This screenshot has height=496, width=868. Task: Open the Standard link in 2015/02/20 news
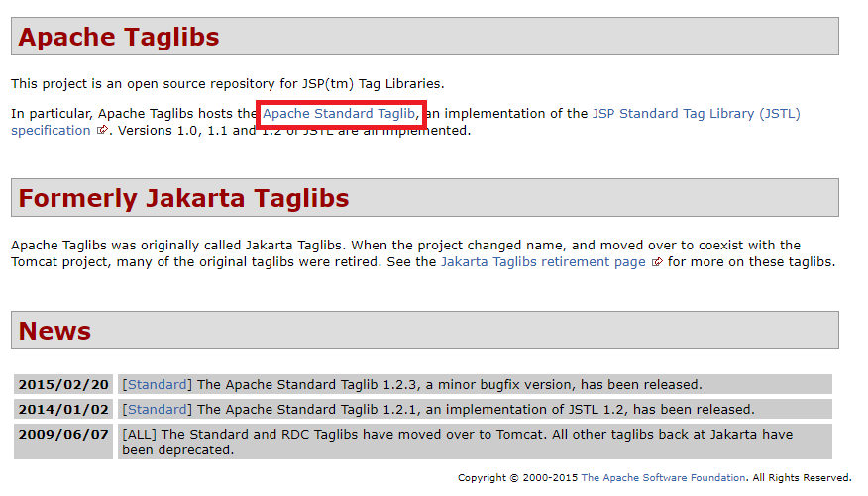[x=158, y=384]
